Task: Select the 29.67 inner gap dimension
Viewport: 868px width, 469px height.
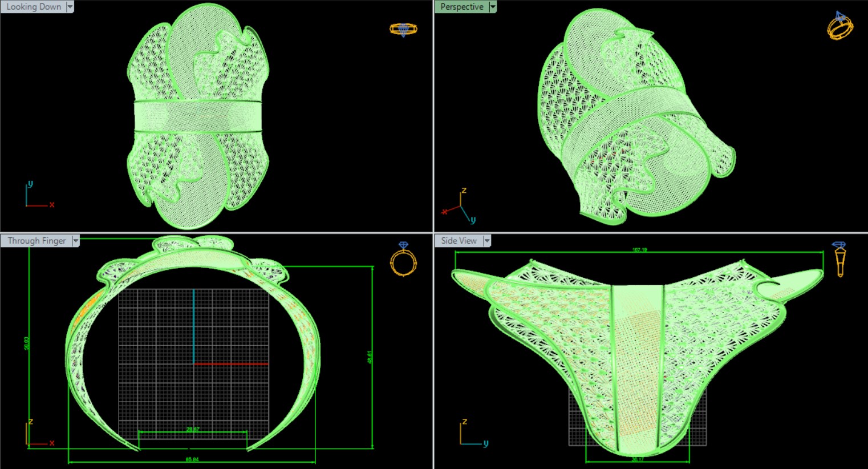Action: click(x=193, y=429)
